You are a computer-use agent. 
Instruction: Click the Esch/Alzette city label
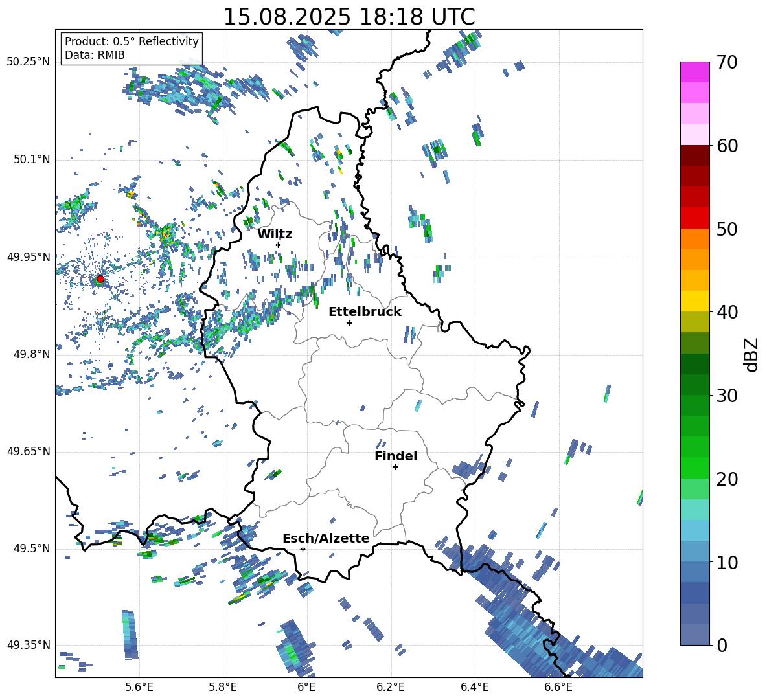326,538
